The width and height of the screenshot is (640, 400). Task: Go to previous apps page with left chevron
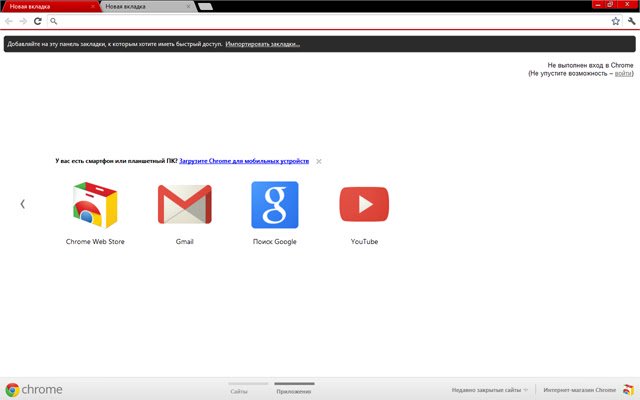22,204
